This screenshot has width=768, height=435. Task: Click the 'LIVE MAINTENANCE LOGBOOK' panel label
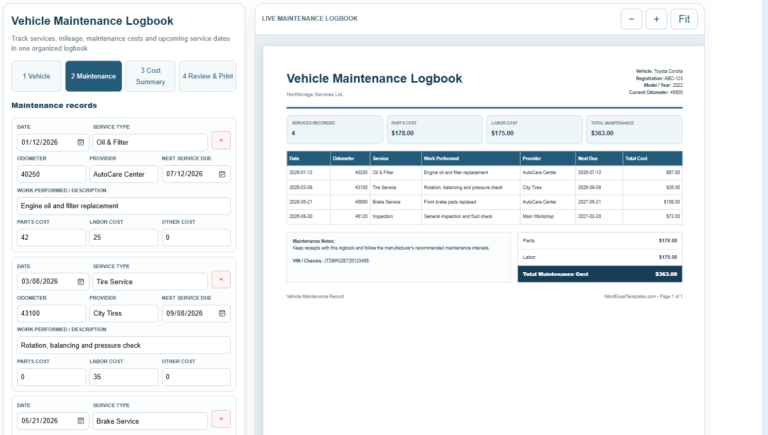pos(310,19)
